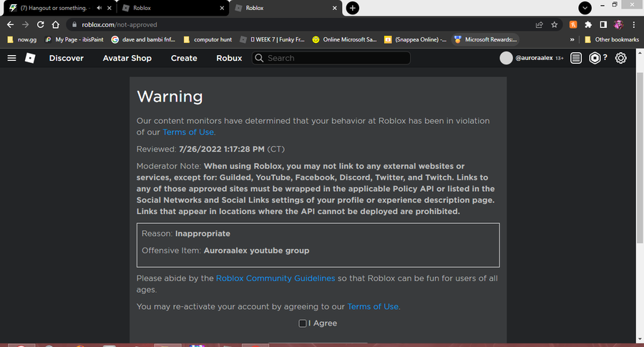Open the Roblox notifications list icon
644x347 pixels.
[x=576, y=58]
